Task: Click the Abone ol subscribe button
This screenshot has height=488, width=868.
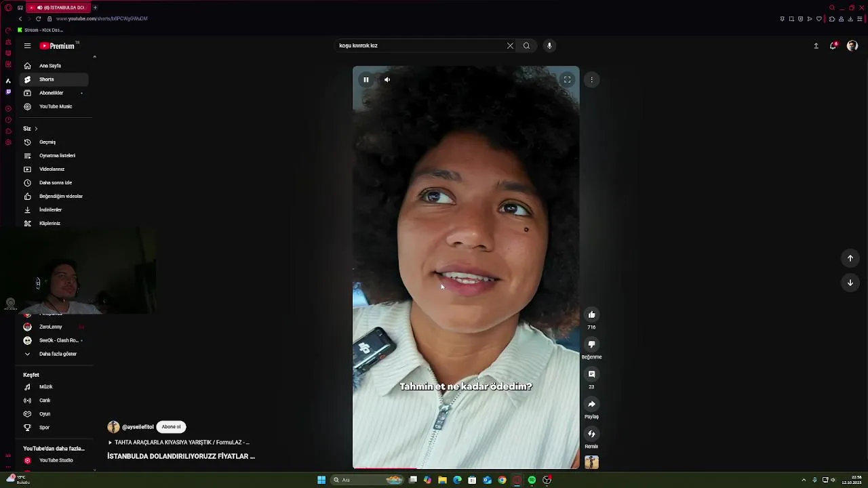Action: coord(171,427)
